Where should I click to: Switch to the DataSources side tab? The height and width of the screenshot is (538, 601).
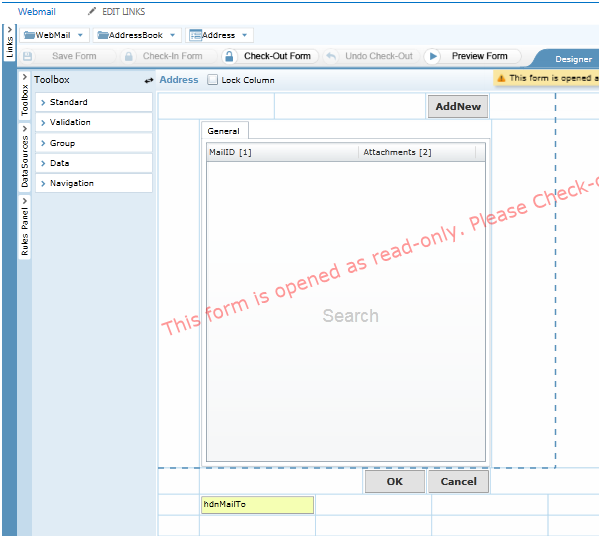click(25, 162)
